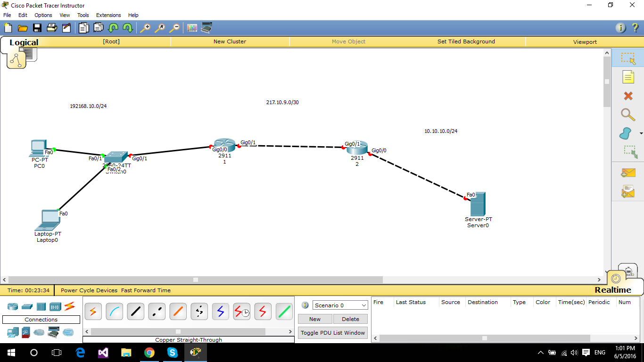Choose the Phone cable
The image size is (644, 362).
[x=199, y=312]
